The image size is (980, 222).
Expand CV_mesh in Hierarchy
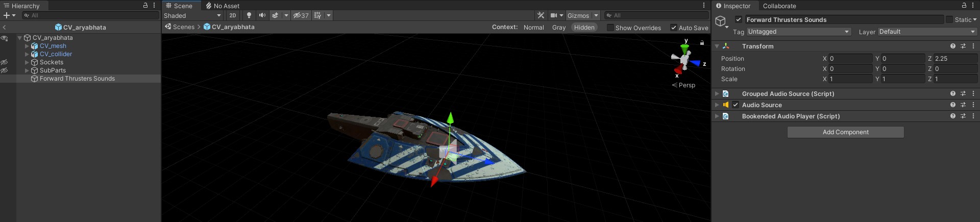coord(27,46)
